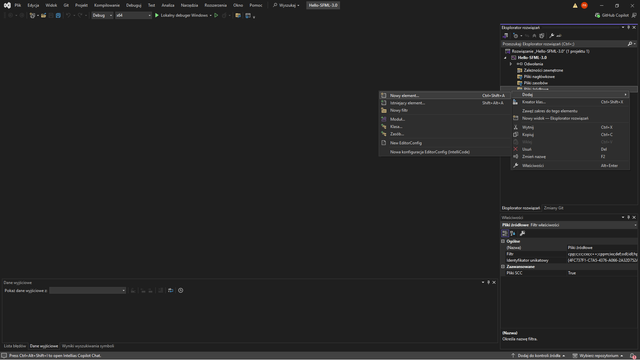Select 'Nowy filtr' from the submenu
Image resolution: width=640 pixels, height=360 pixels.
pos(444,110)
